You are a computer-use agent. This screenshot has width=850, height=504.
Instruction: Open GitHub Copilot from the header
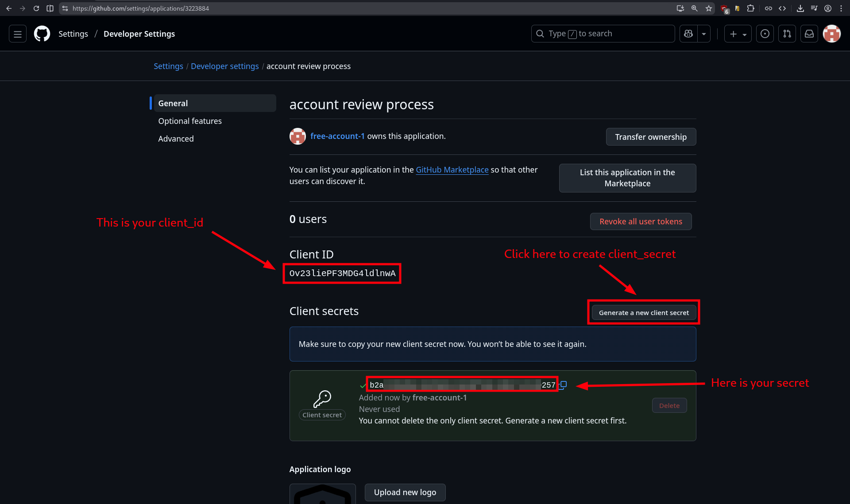pyautogui.click(x=688, y=34)
